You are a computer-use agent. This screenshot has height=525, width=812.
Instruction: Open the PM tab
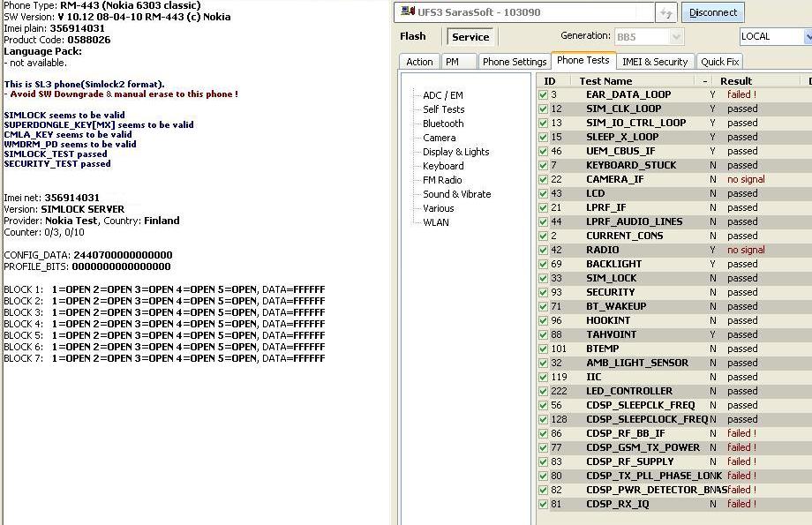pos(458,62)
